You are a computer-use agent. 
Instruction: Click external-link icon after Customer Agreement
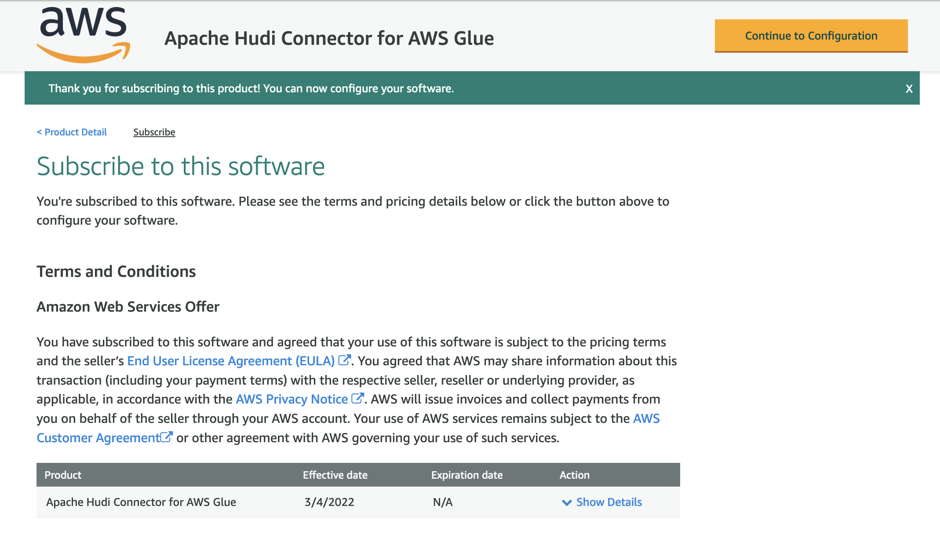tap(167, 437)
